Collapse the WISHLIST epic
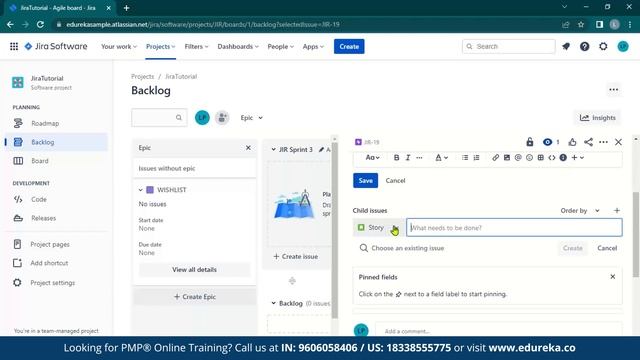The image size is (640, 360). click(x=140, y=190)
